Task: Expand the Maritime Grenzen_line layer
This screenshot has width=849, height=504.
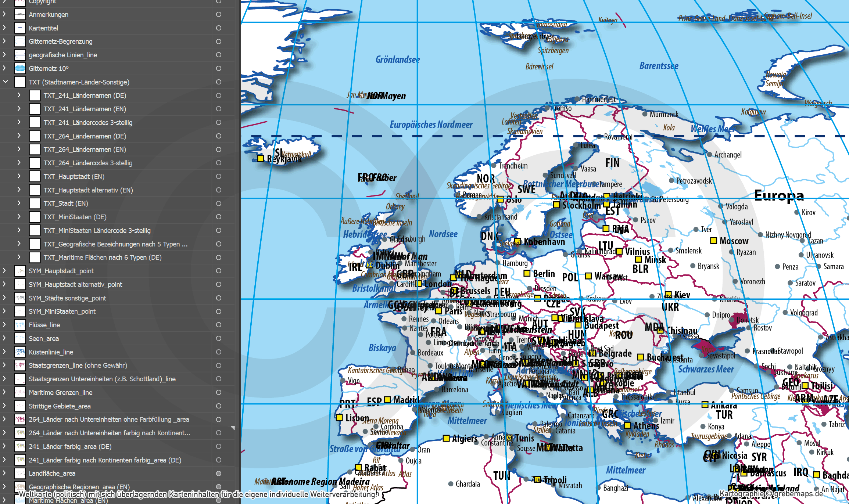Action: click(x=4, y=392)
